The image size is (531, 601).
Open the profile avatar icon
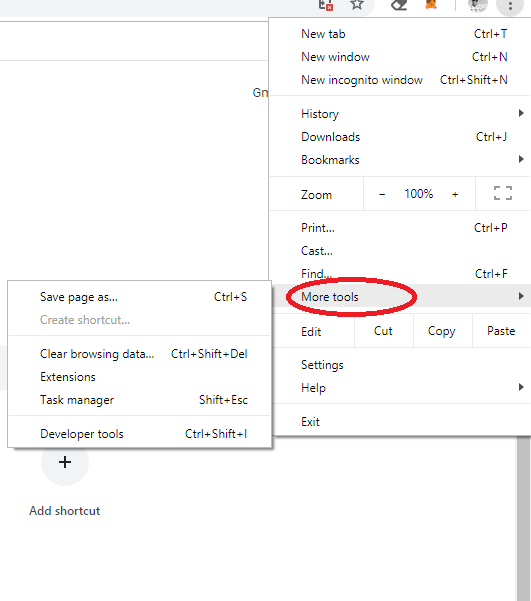tap(478, 5)
